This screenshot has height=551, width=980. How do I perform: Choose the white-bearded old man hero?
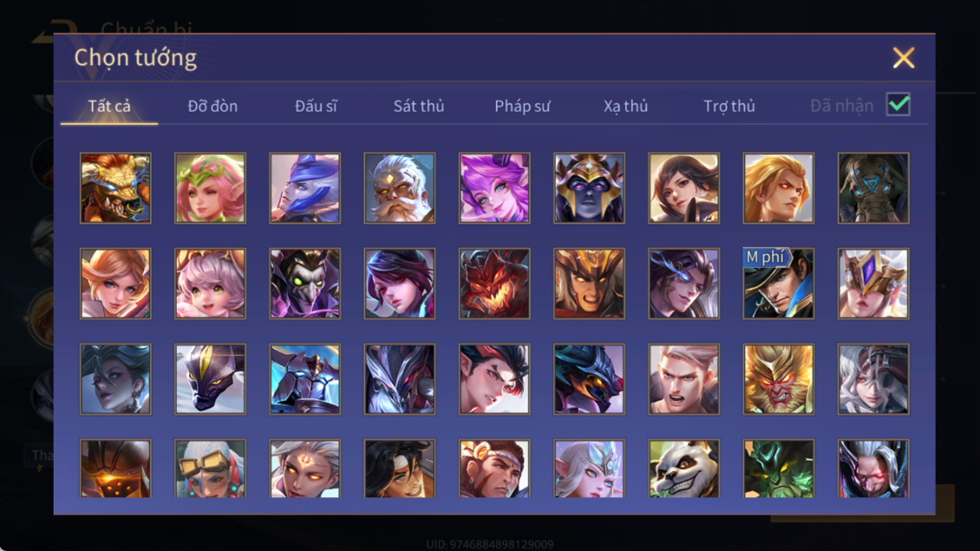tap(400, 188)
